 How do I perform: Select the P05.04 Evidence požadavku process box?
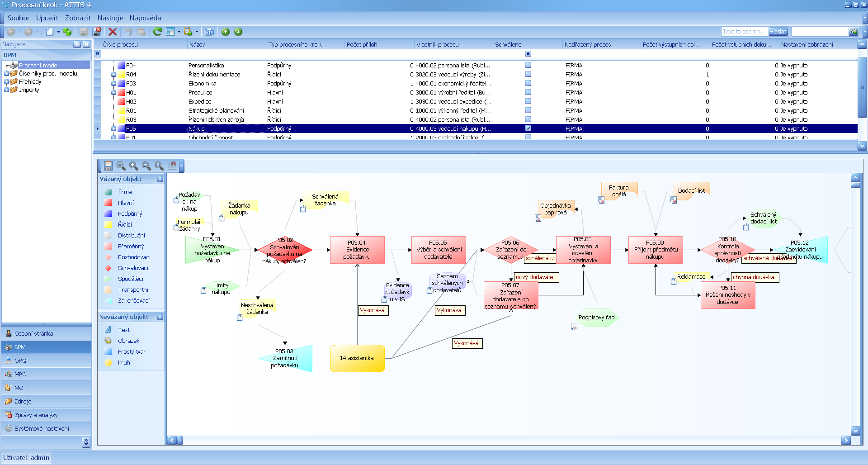point(357,250)
